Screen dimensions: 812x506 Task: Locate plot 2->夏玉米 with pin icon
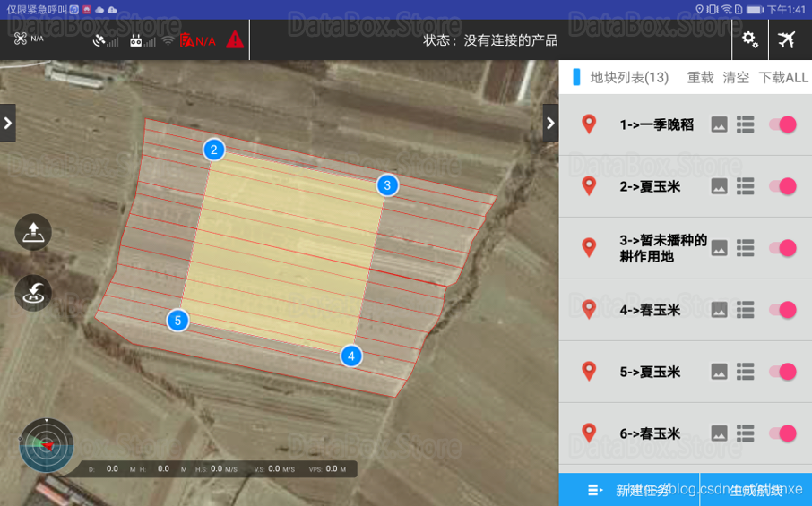pyautogui.click(x=589, y=185)
